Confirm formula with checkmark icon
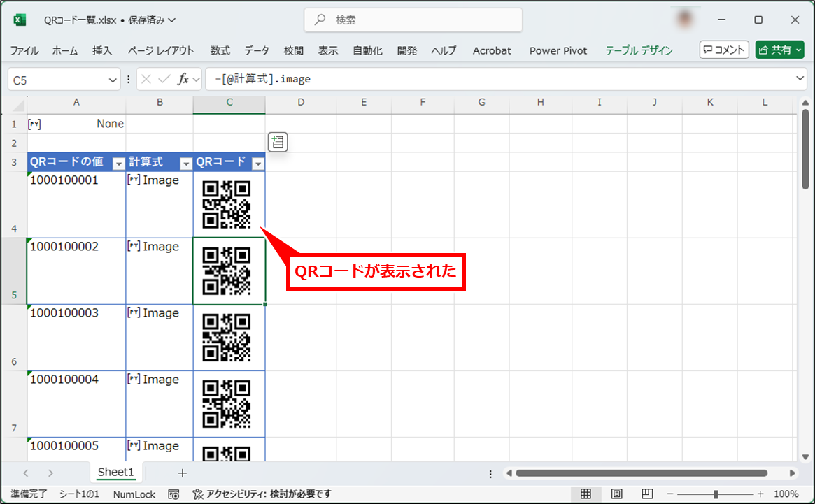 pyautogui.click(x=164, y=79)
